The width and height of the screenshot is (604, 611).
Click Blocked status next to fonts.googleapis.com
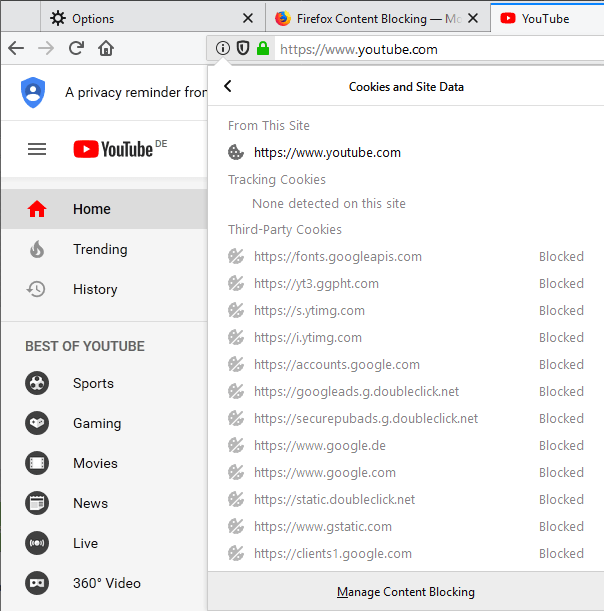coord(561,256)
